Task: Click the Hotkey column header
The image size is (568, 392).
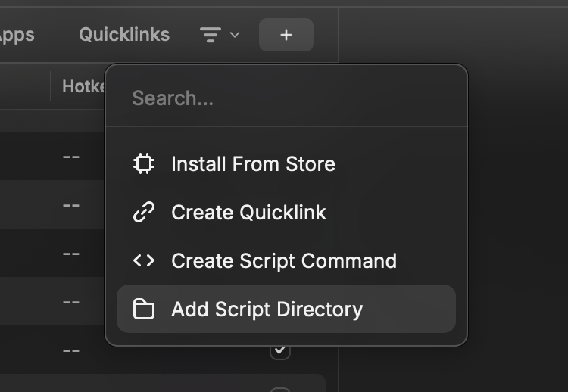Action: pos(83,86)
